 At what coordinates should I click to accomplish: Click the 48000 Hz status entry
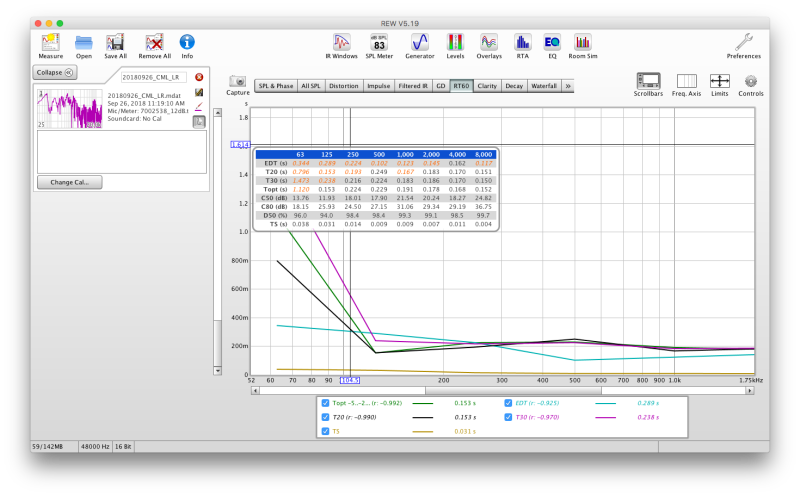click(95, 447)
